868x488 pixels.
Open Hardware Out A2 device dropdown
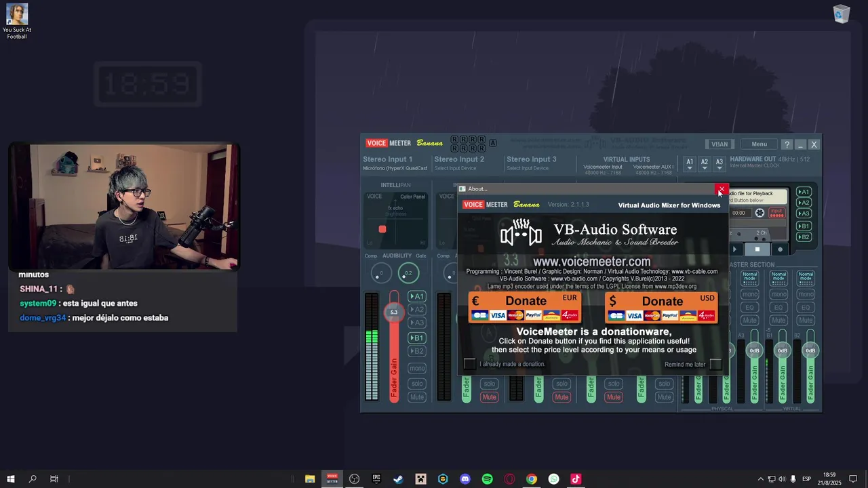tap(705, 164)
